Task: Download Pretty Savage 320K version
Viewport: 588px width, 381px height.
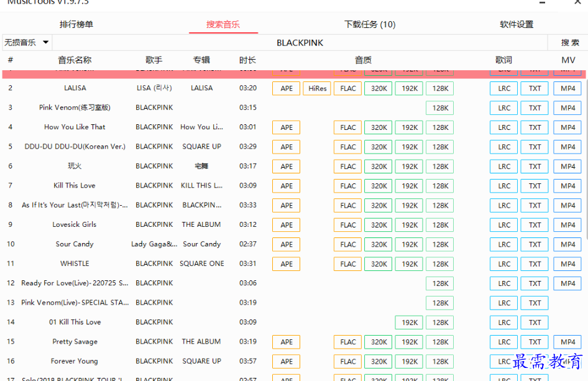Action: point(379,342)
